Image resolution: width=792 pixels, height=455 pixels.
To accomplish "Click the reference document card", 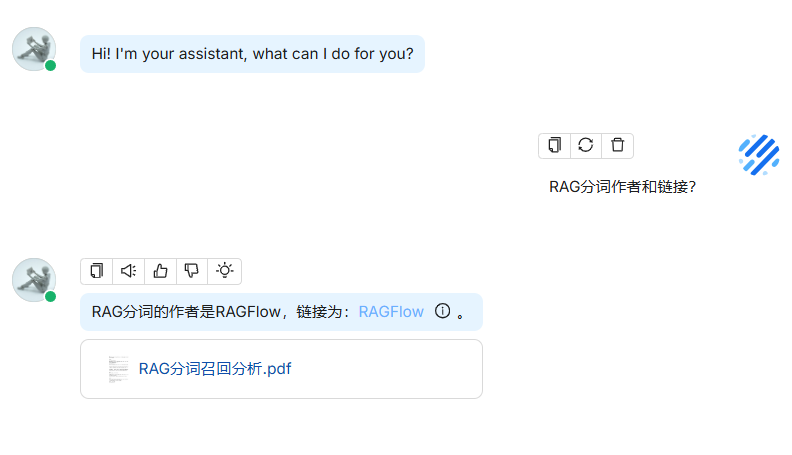I will tap(281, 369).
